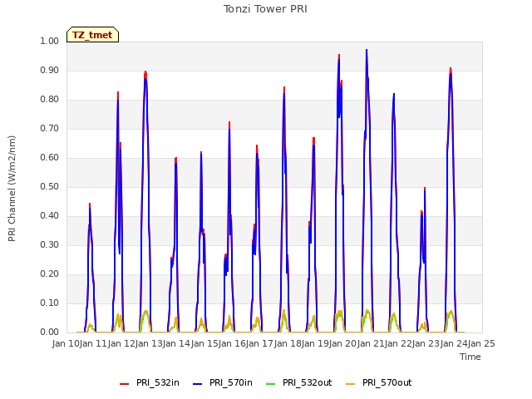Viewport: 532px width, 399px height.
Task: Click the Jan 24 peak near 0.91
Action: tap(451, 68)
